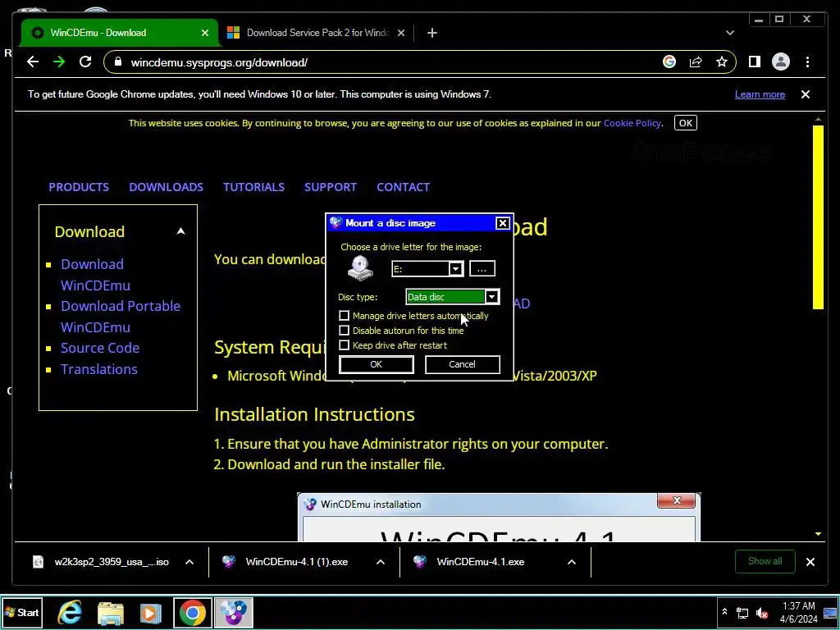Image resolution: width=840 pixels, height=630 pixels.
Task: Open Windows Media Player from the taskbar
Action: click(x=151, y=612)
